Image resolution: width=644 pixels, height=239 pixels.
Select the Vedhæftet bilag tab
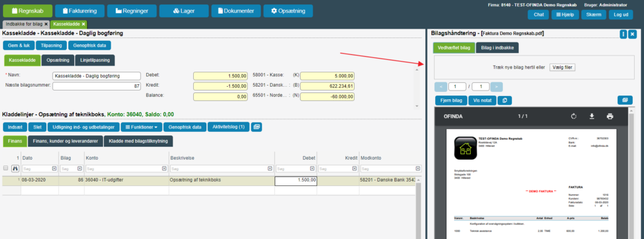click(454, 47)
